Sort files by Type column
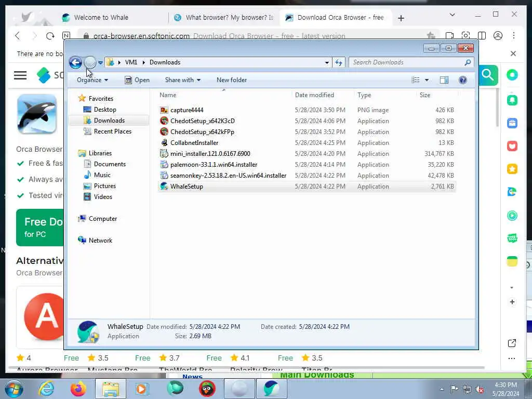Viewport: 532px width, 399px height. pos(385,95)
